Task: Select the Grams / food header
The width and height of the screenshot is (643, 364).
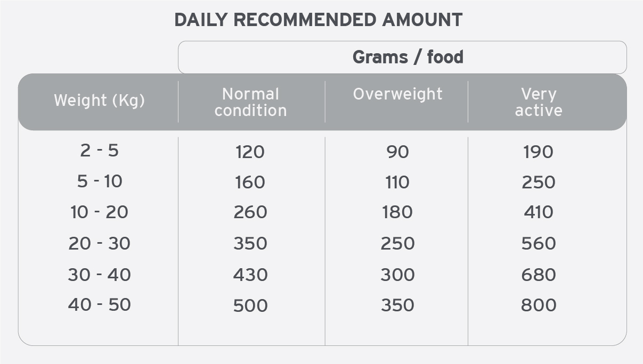Action: (408, 57)
